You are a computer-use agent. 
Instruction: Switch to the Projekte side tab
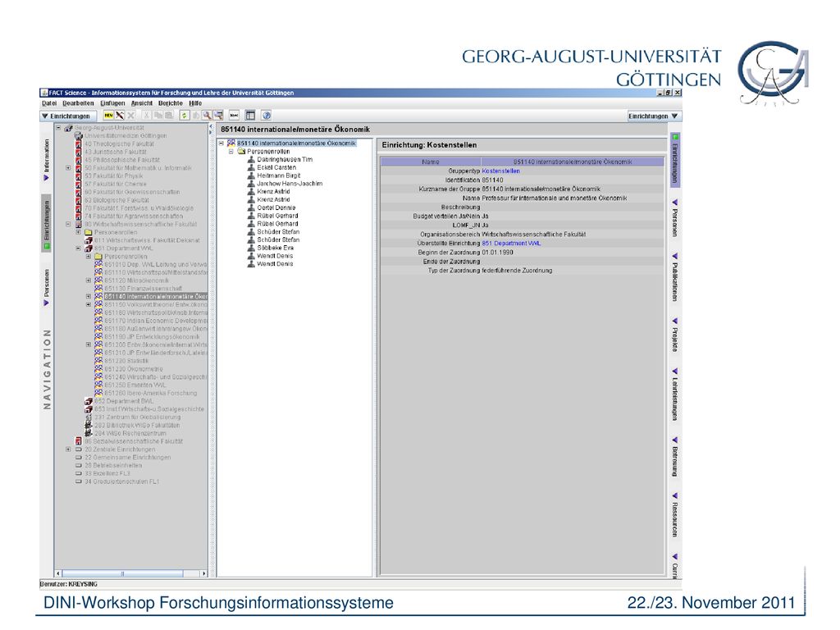point(675,336)
